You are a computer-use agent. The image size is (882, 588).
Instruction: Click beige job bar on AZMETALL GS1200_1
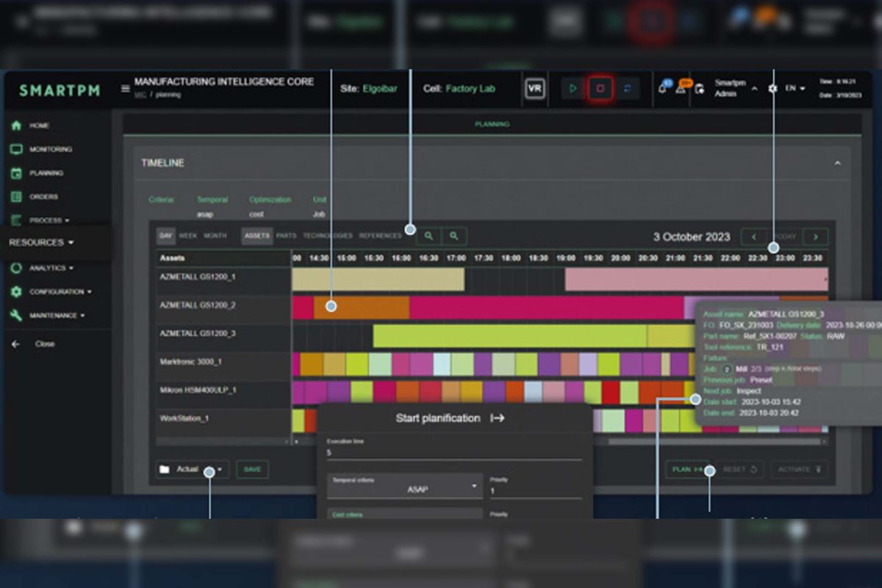[378, 279]
